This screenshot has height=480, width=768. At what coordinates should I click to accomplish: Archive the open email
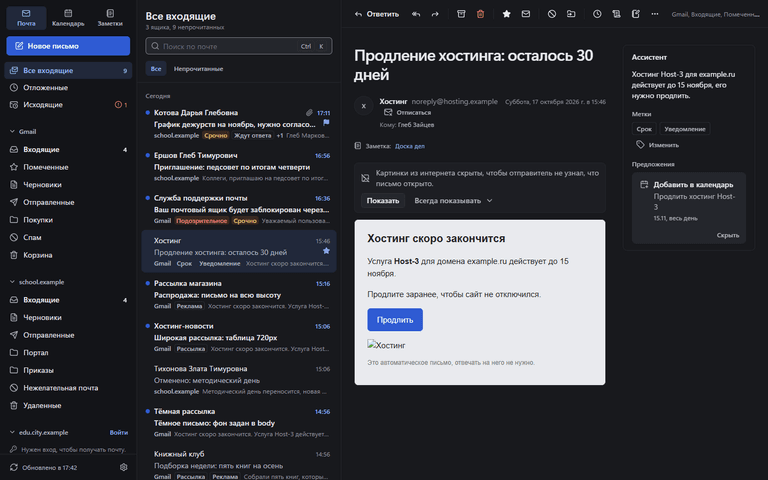[x=461, y=14]
